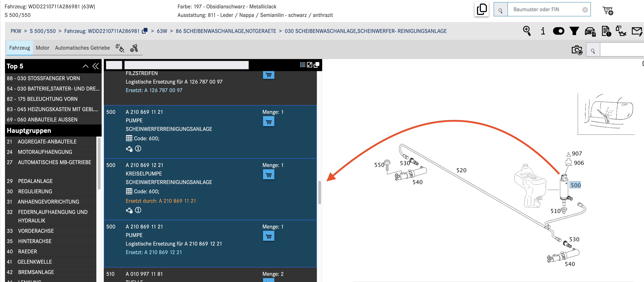Switch to the Fahrzeug tab

20,48
